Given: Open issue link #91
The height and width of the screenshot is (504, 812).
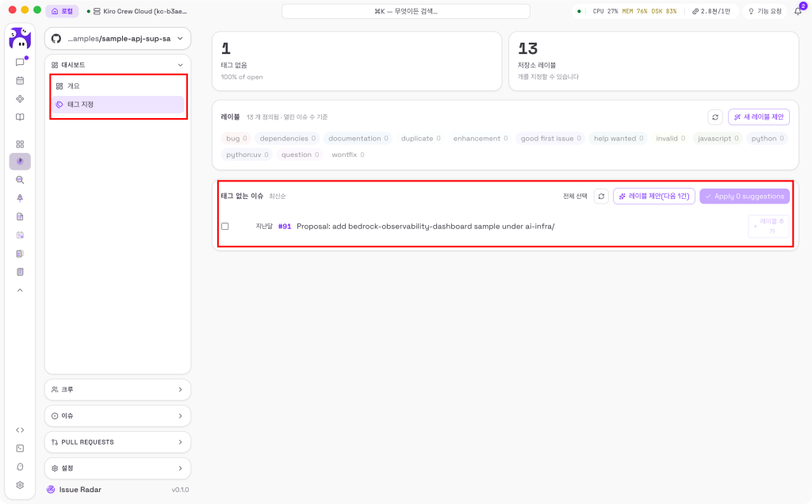Looking at the screenshot, I should click(285, 226).
